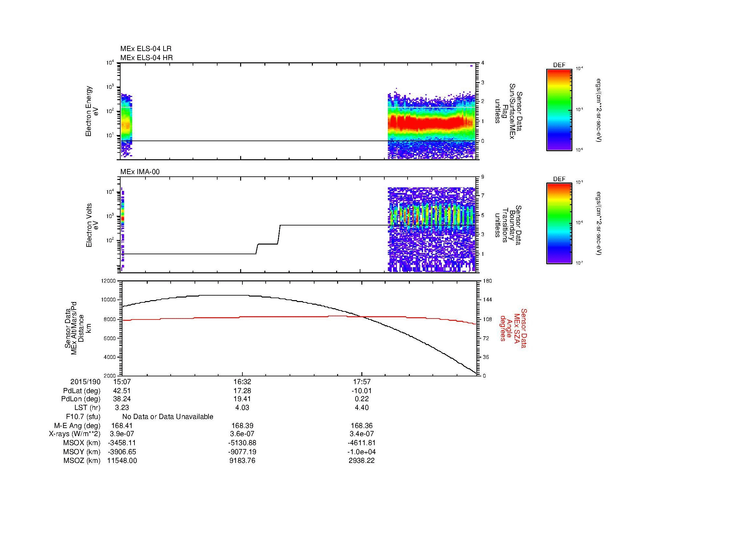
Task: Click the 'Electron Volts eV' axis label
Action: [x=92, y=225]
